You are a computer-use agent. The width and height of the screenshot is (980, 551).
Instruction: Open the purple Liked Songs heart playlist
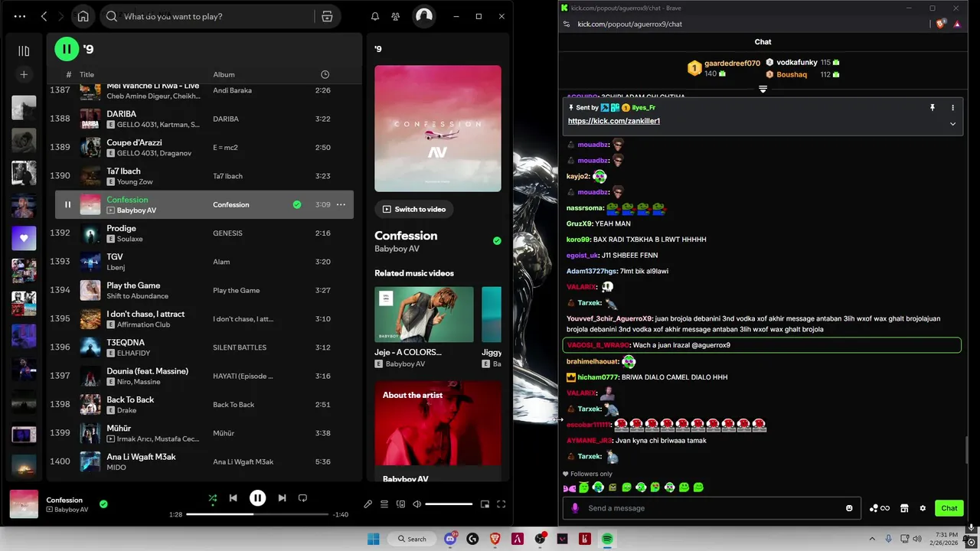coord(24,238)
